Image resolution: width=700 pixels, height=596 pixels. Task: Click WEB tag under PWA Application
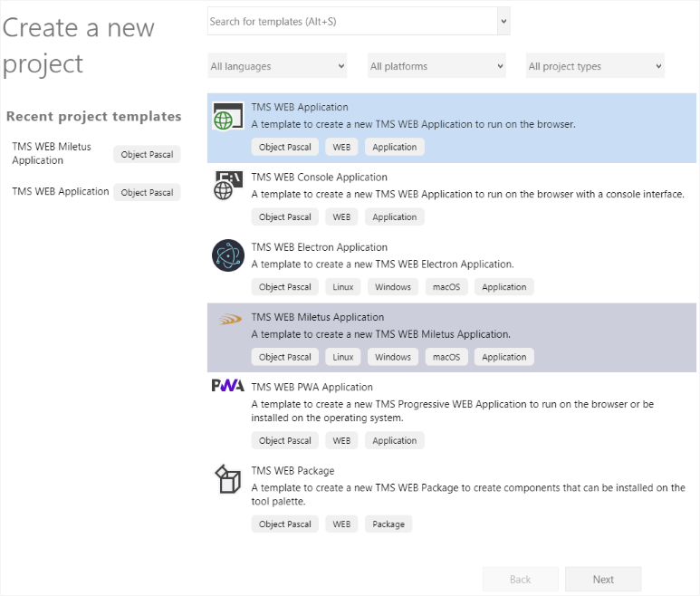[x=341, y=440]
